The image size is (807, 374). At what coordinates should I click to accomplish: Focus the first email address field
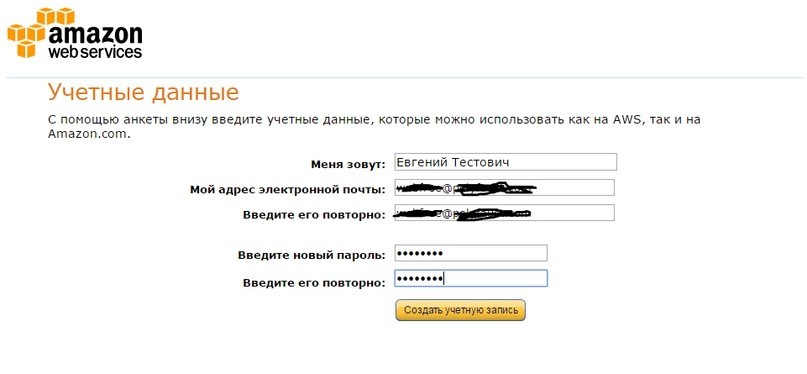[504, 188]
